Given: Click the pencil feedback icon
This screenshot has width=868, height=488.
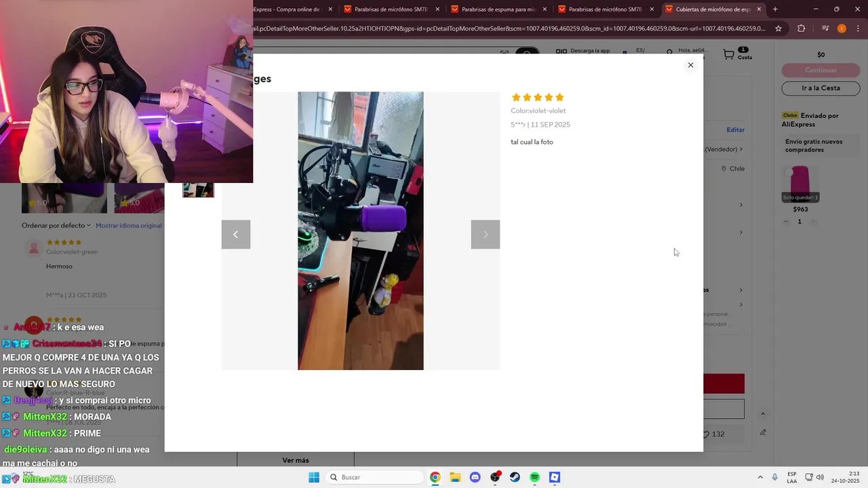Looking at the screenshot, I should (x=763, y=432).
